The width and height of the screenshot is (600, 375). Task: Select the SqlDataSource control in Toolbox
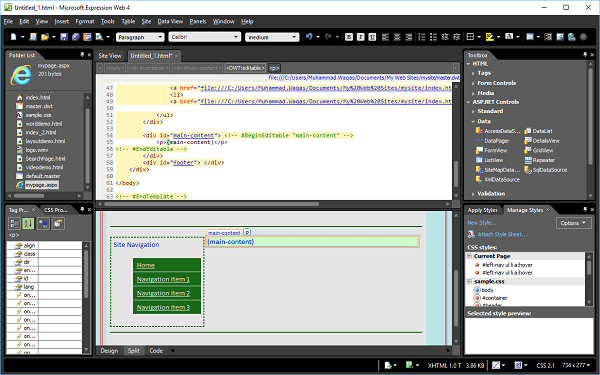point(546,170)
